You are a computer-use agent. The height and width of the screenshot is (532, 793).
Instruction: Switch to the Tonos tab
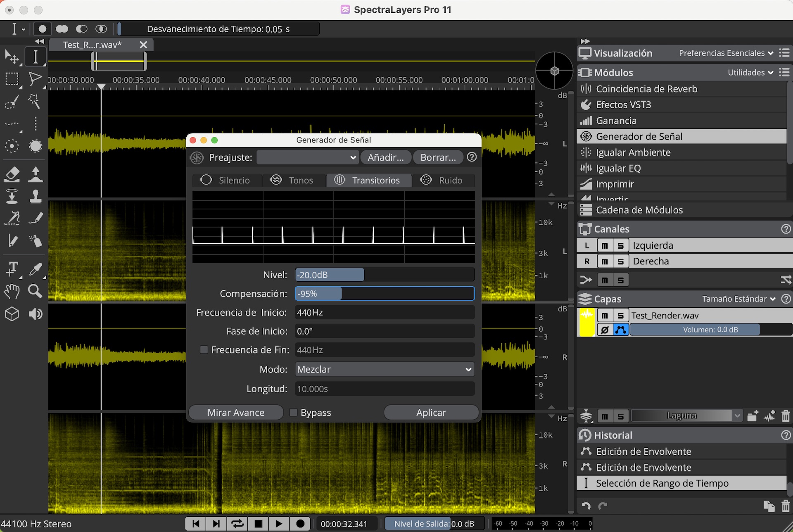292,180
